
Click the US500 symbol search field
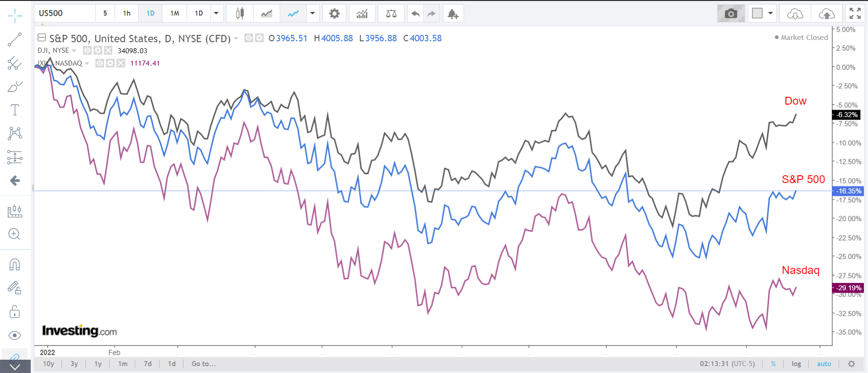(65, 13)
